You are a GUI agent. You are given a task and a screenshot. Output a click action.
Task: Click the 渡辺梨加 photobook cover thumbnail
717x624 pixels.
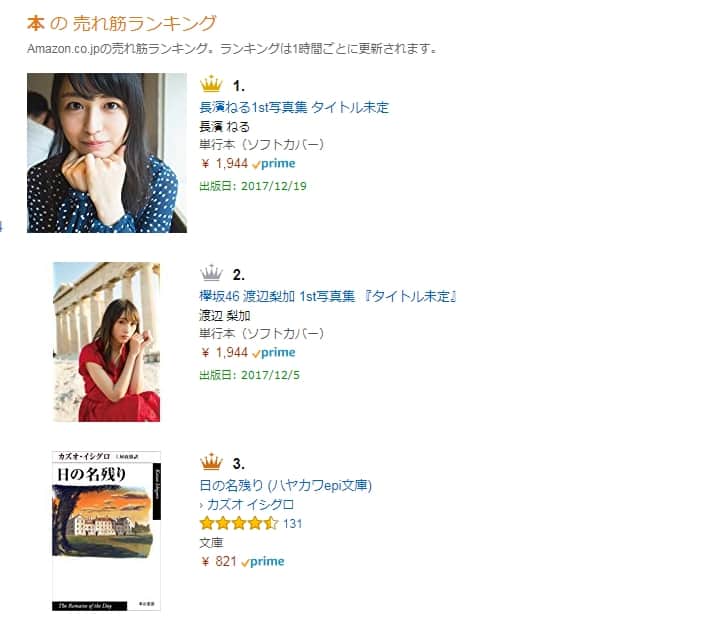click(x=107, y=341)
